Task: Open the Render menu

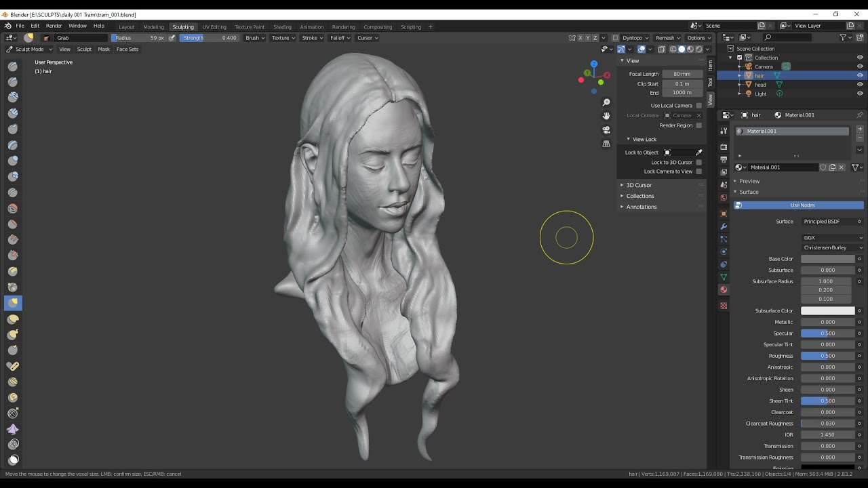Action: coord(54,26)
